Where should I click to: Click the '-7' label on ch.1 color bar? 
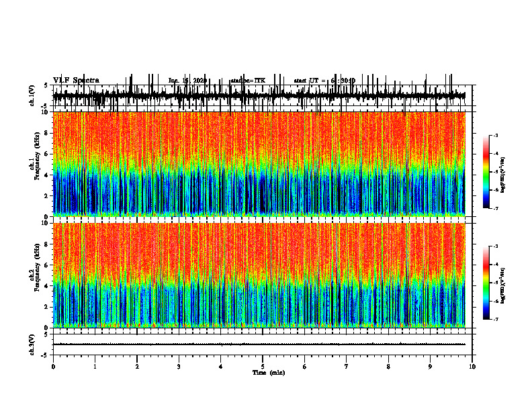[495, 208]
